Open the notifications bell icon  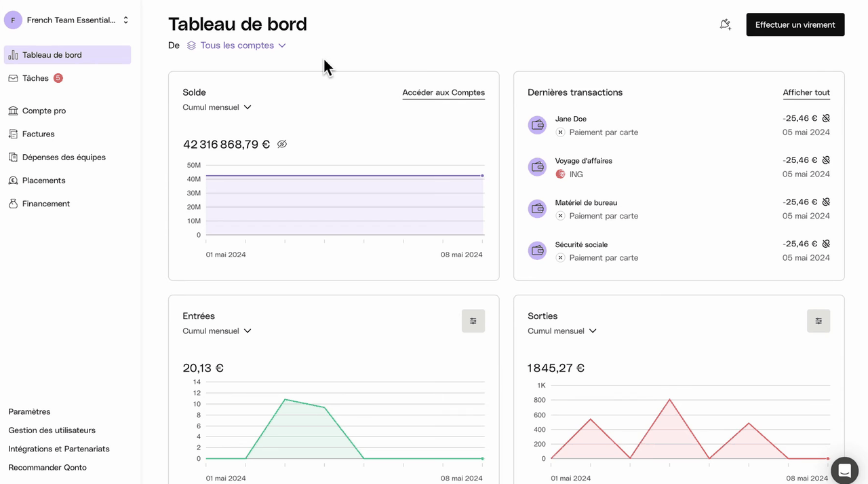(725, 24)
